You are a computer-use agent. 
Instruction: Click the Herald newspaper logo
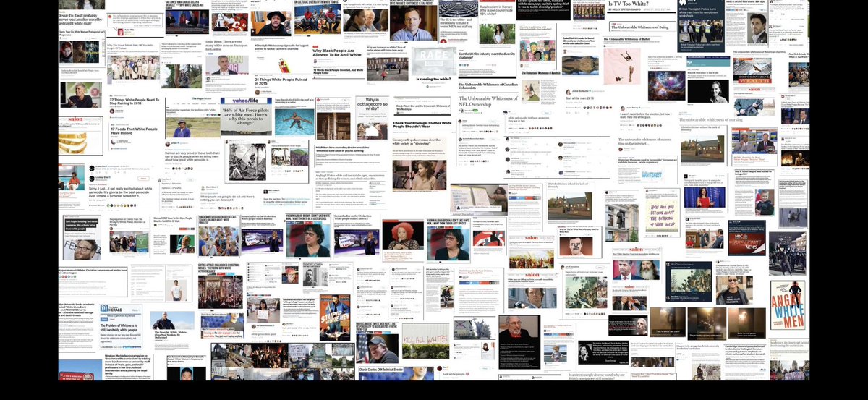click(114, 308)
